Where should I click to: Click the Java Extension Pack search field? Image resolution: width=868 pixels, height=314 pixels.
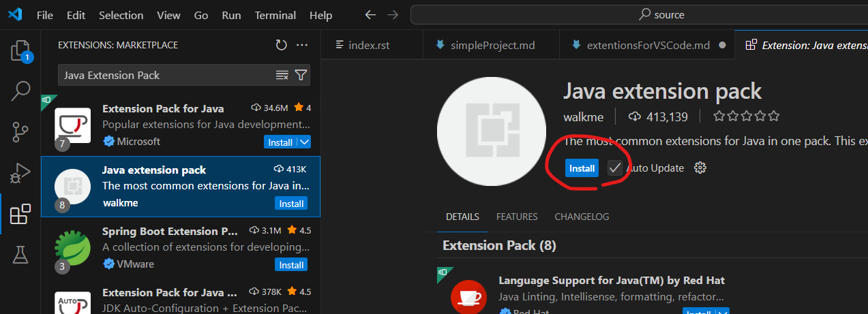[164, 75]
